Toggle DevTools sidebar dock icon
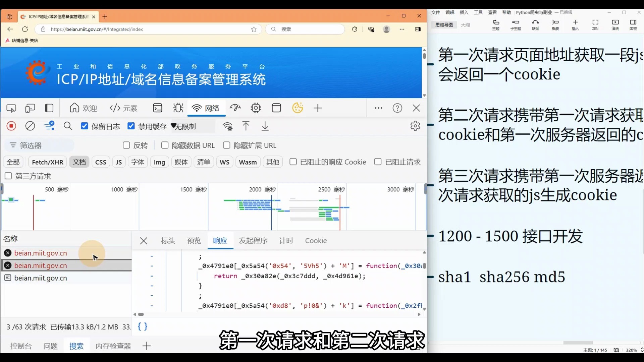This screenshot has width=644, height=362. click(x=49, y=108)
